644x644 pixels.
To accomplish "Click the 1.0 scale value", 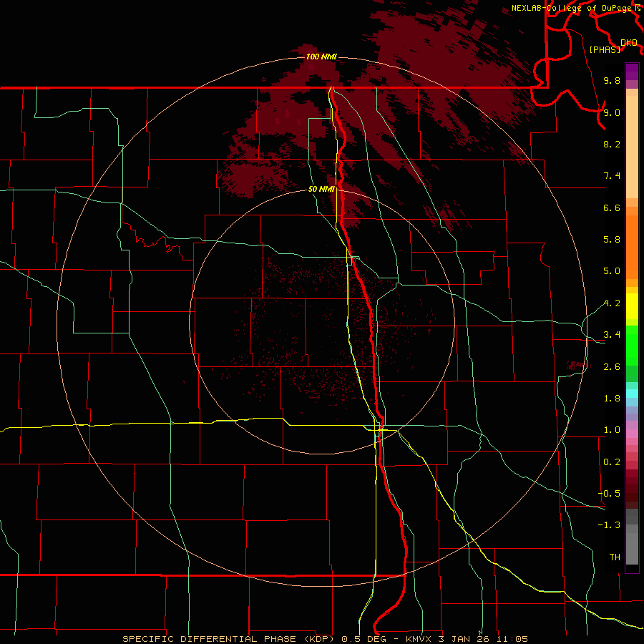I will (x=612, y=430).
